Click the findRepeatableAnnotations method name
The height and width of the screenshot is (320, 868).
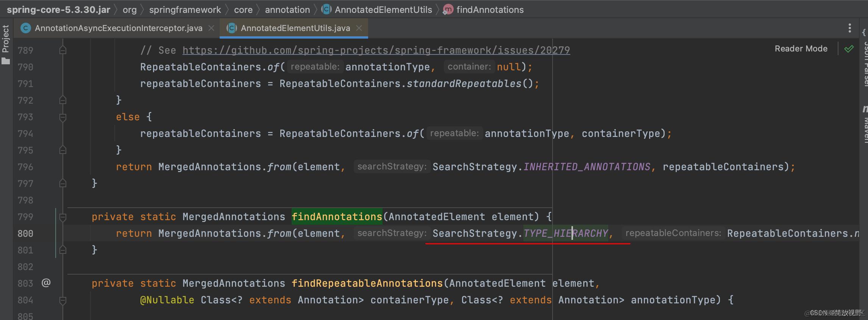[367, 283]
